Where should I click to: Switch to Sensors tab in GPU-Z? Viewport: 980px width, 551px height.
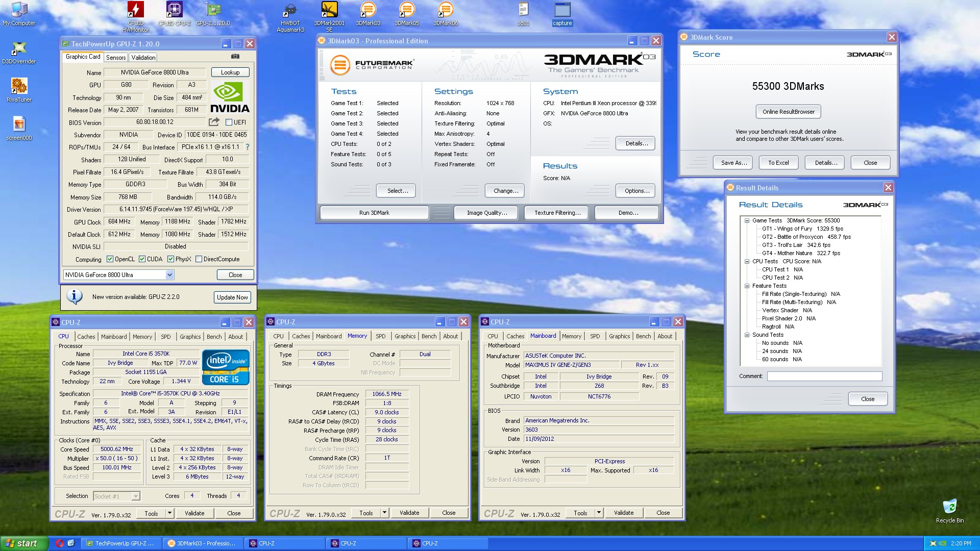pos(116,58)
